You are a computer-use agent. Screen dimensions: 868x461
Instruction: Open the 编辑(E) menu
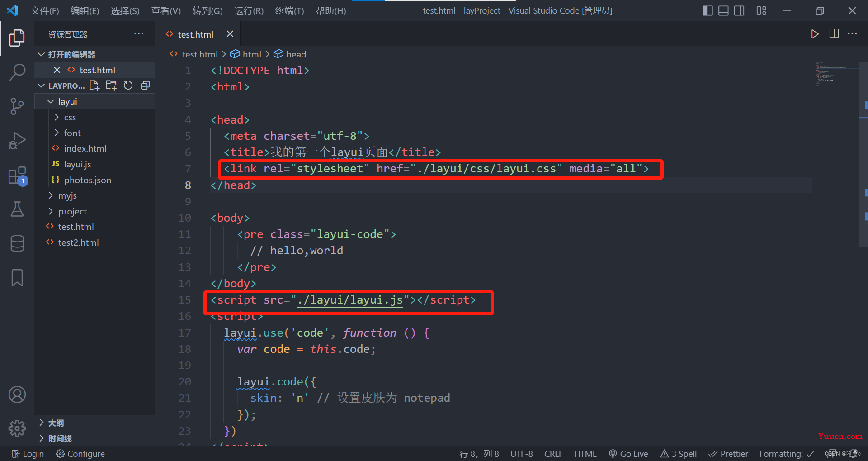(85, 10)
